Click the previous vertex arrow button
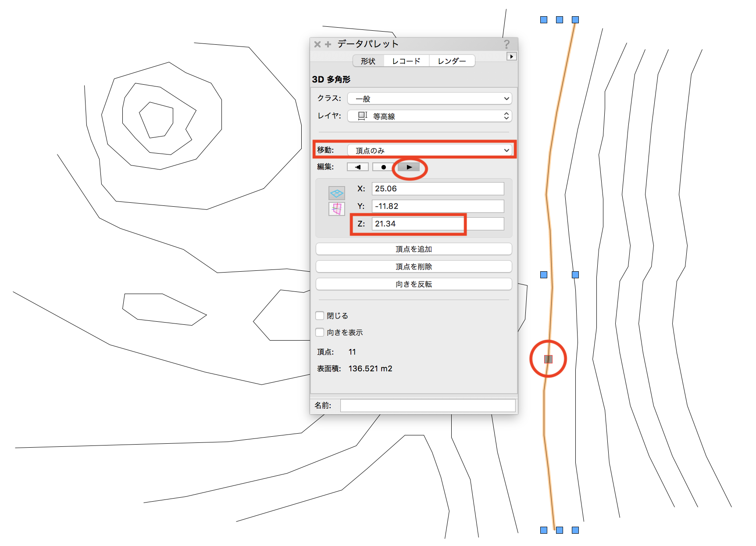 [x=357, y=167]
